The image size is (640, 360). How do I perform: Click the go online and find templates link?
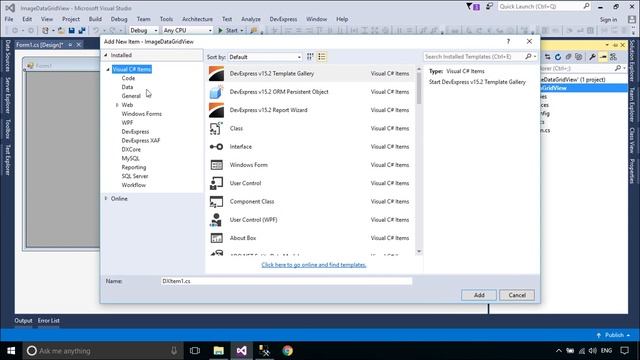pos(313,264)
